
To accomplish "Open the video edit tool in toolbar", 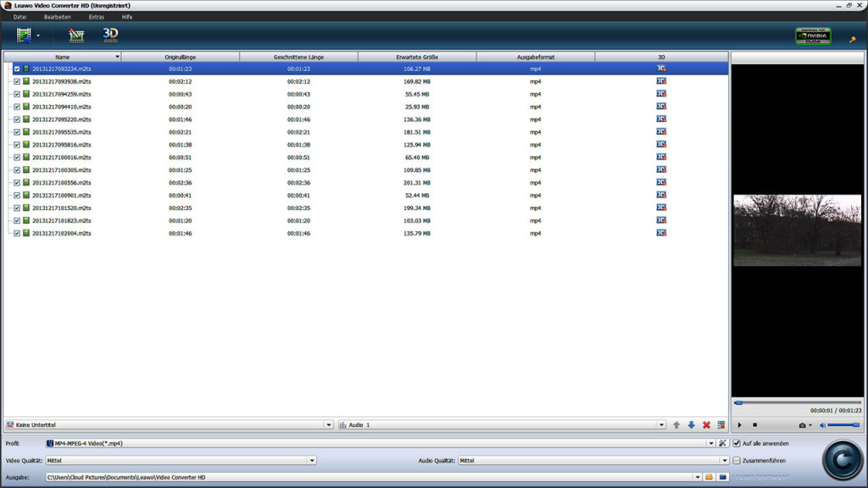I will pyautogui.click(x=76, y=36).
